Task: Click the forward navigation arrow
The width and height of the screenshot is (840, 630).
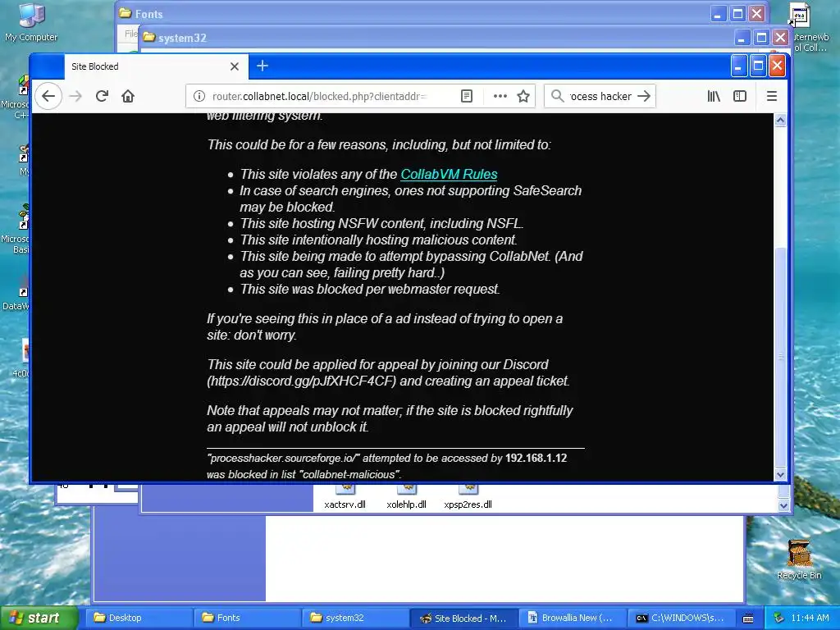Action: pyautogui.click(x=76, y=97)
